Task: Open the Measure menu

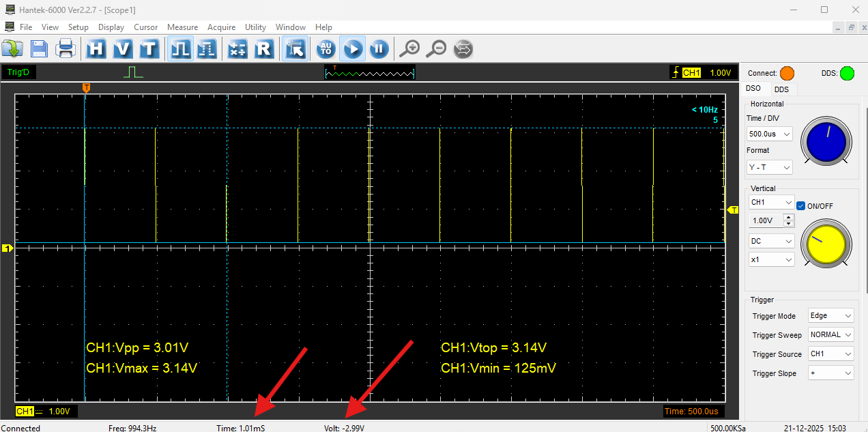Action: tap(183, 27)
